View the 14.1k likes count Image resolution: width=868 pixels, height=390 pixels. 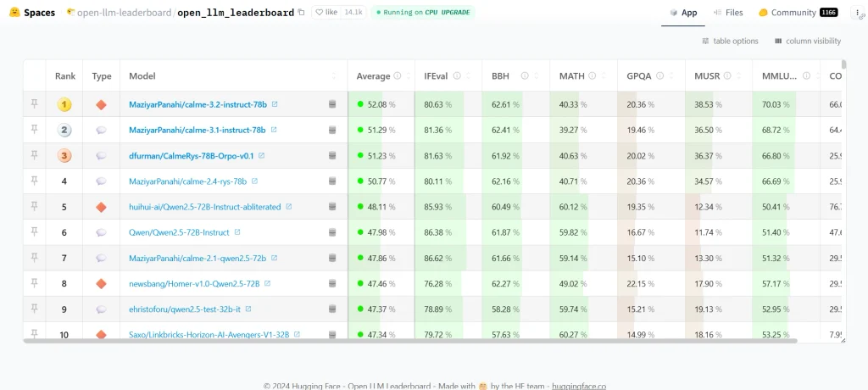353,12
